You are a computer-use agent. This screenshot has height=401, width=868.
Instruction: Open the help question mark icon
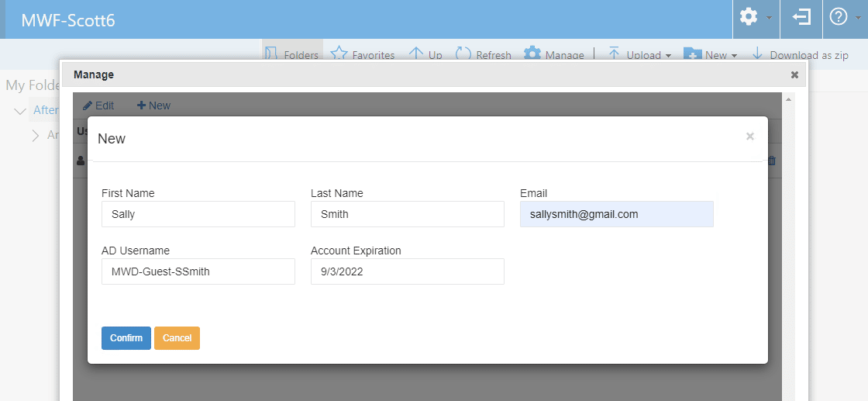coord(839,17)
